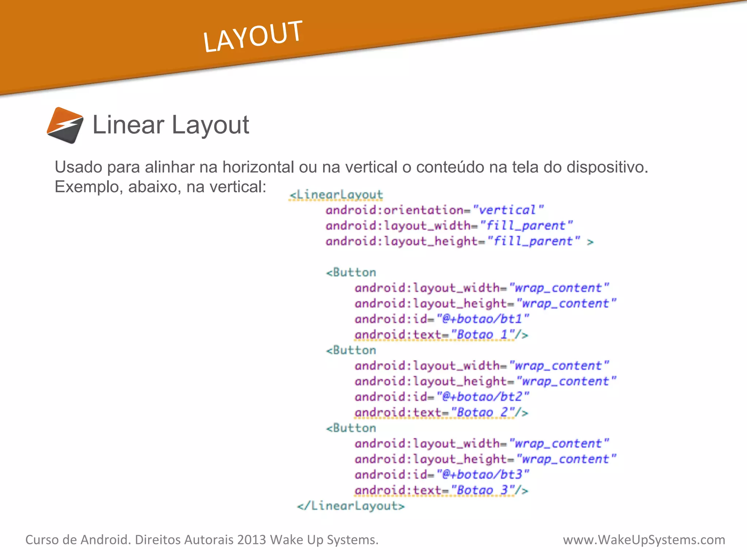Click the opening <LinearLayout tag
This screenshot has width=747, height=560.
[x=336, y=195]
